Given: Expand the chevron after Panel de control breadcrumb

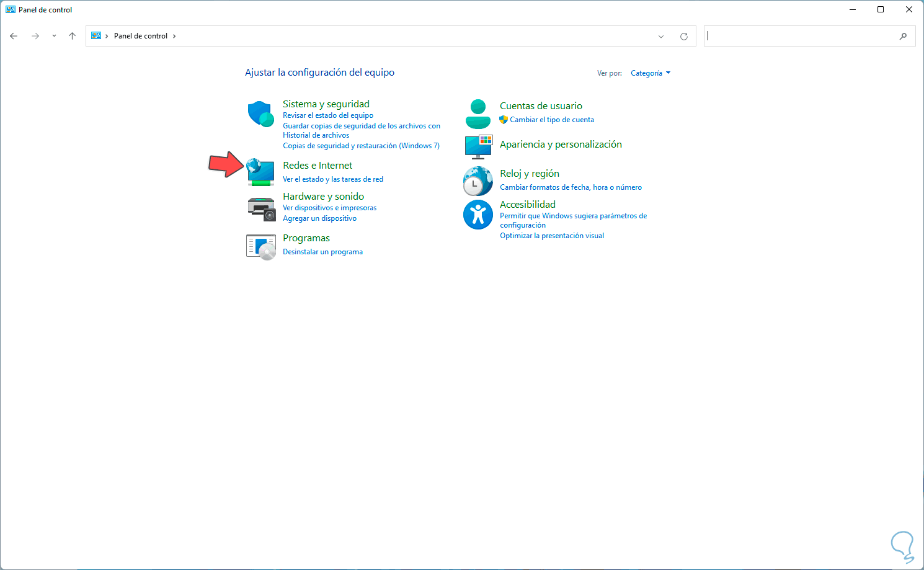Looking at the screenshot, I should 174,36.
